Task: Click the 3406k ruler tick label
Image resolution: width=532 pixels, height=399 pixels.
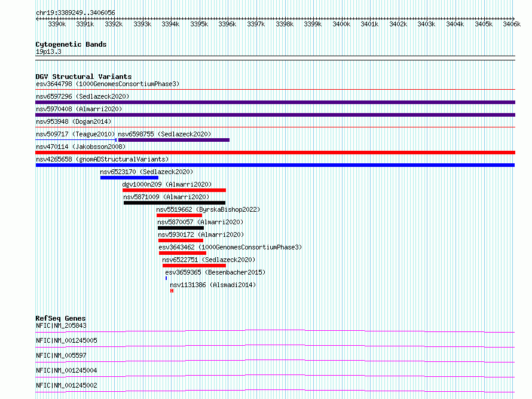Action: pyautogui.click(x=512, y=24)
